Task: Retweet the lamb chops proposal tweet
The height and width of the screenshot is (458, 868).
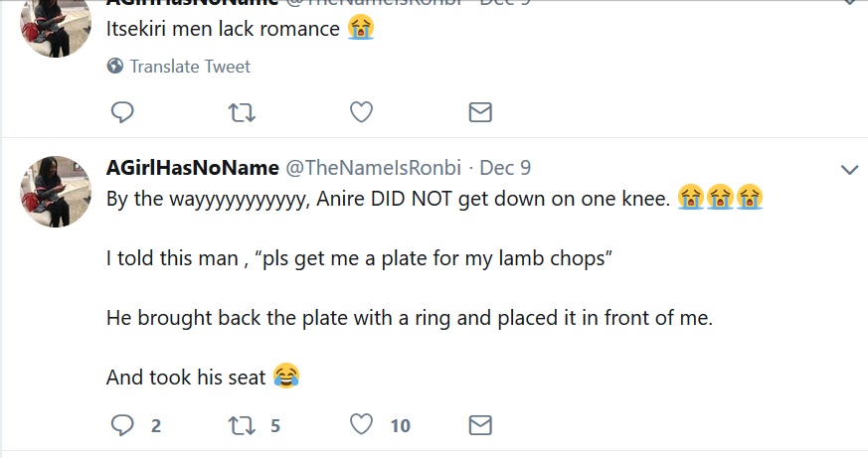Action: click(x=242, y=425)
